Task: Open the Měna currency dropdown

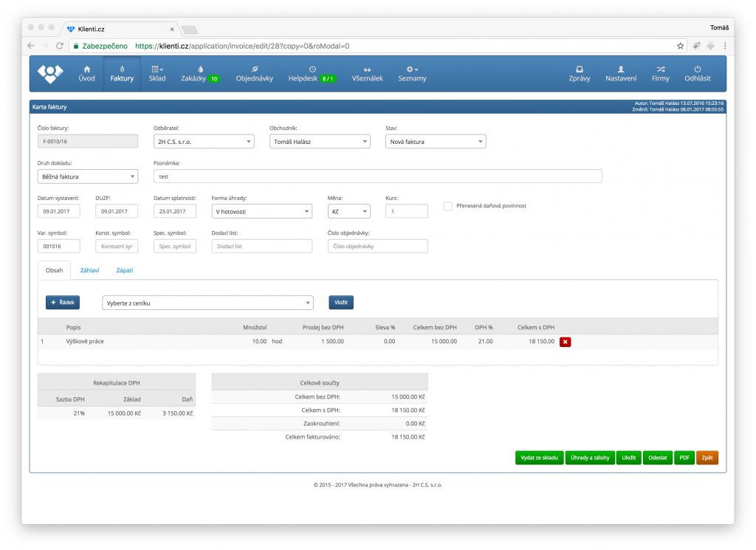Action: click(348, 212)
